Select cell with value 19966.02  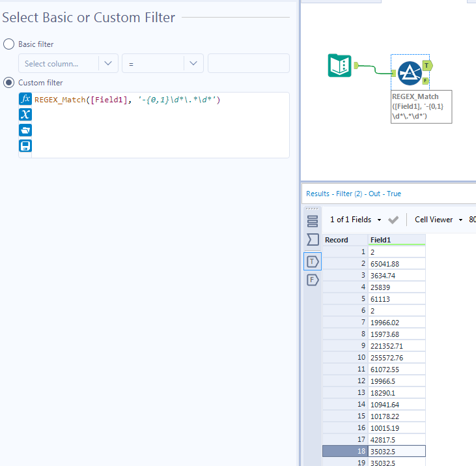pyautogui.click(x=397, y=323)
